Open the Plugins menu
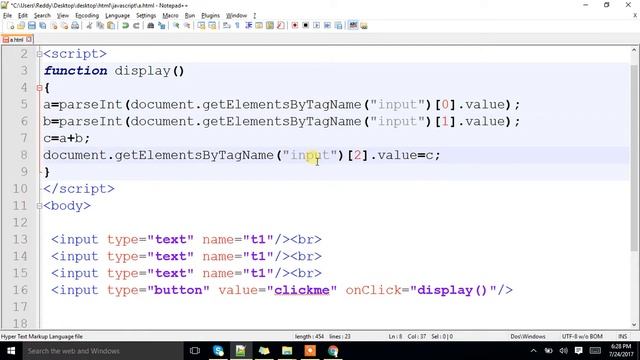The width and height of the screenshot is (640, 360). tap(211, 16)
